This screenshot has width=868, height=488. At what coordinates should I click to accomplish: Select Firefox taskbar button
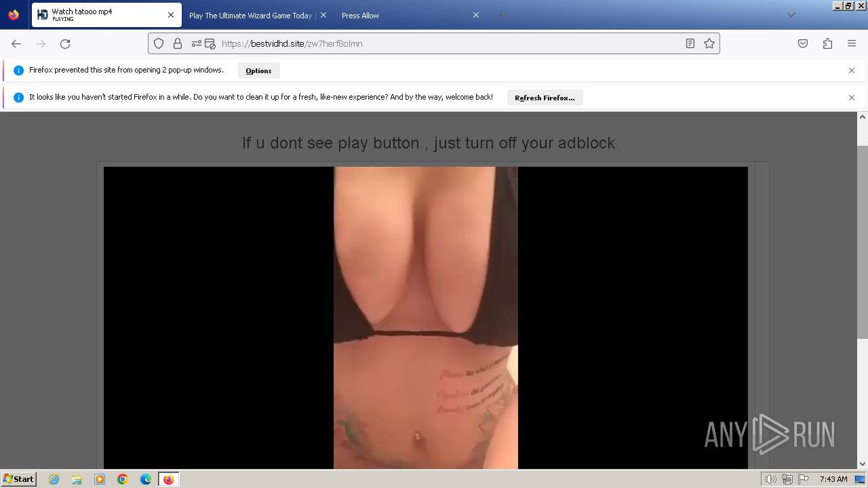[x=168, y=479]
